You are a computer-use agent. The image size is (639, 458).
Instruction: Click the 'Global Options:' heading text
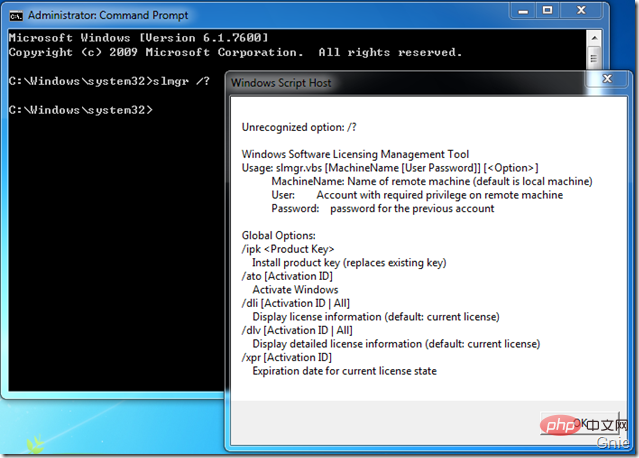pyautogui.click(x=278, y=236)
